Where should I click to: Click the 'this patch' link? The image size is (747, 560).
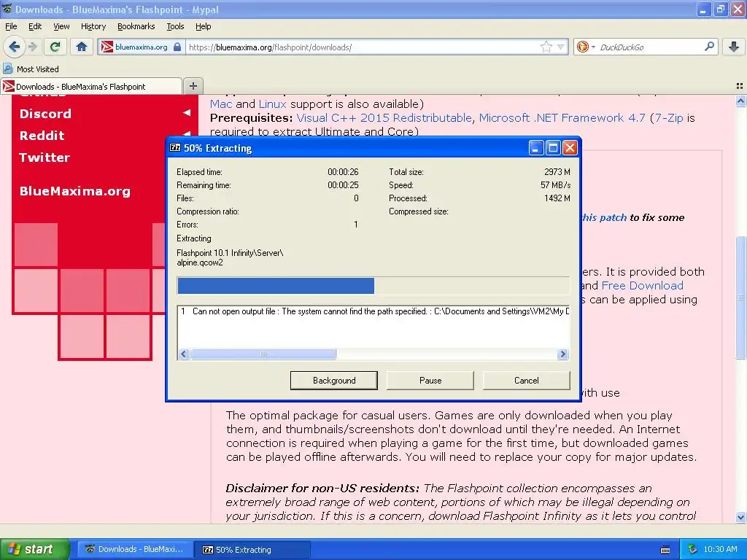604,217
